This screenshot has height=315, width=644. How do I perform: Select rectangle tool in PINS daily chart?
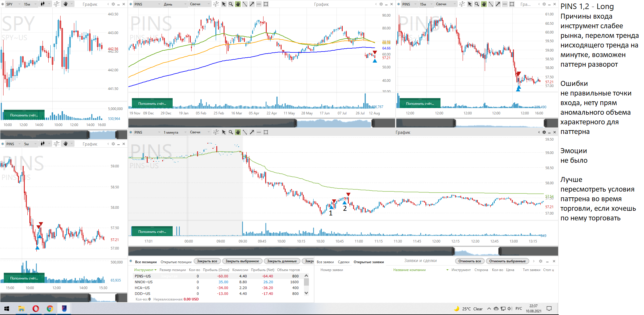click(266, 4)
